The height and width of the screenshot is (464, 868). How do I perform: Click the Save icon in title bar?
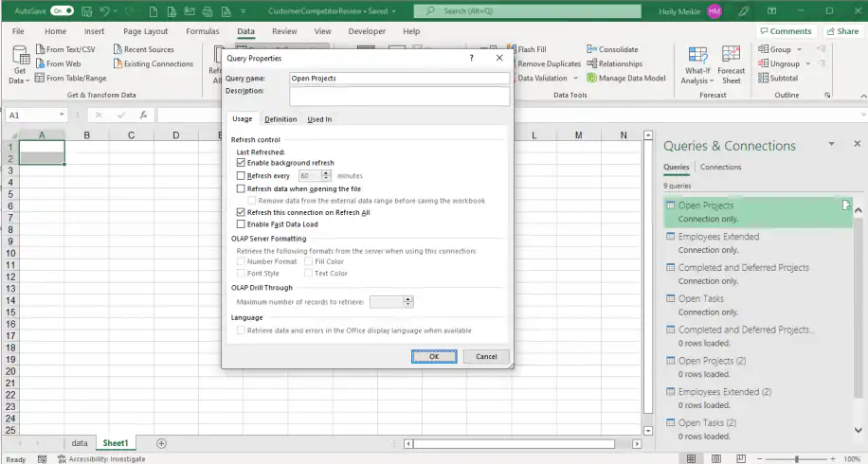point(87,11)
